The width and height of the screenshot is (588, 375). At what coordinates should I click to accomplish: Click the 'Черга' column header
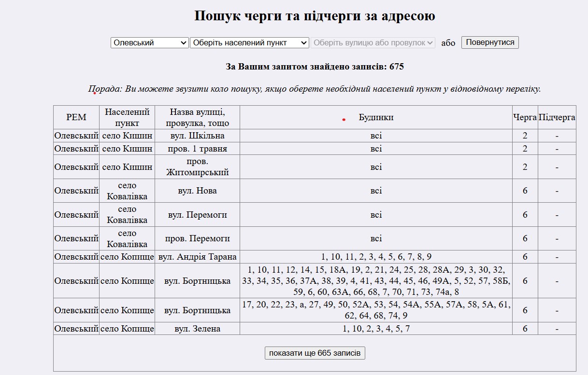tap(525, 117)
